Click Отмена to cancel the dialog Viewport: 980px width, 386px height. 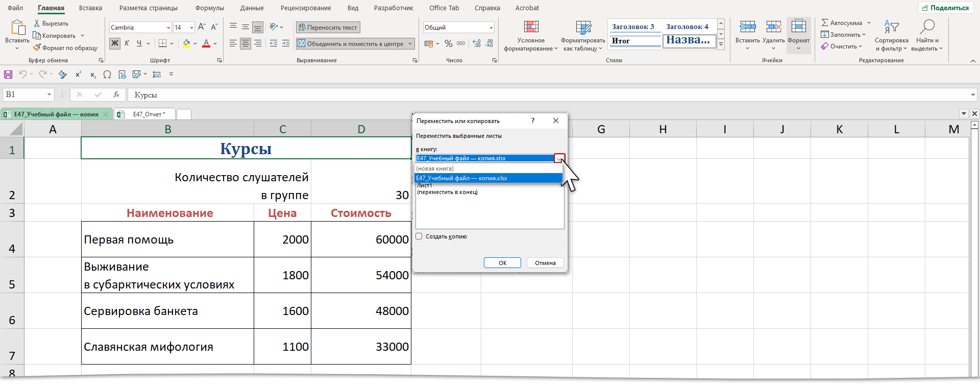(545, 263)
